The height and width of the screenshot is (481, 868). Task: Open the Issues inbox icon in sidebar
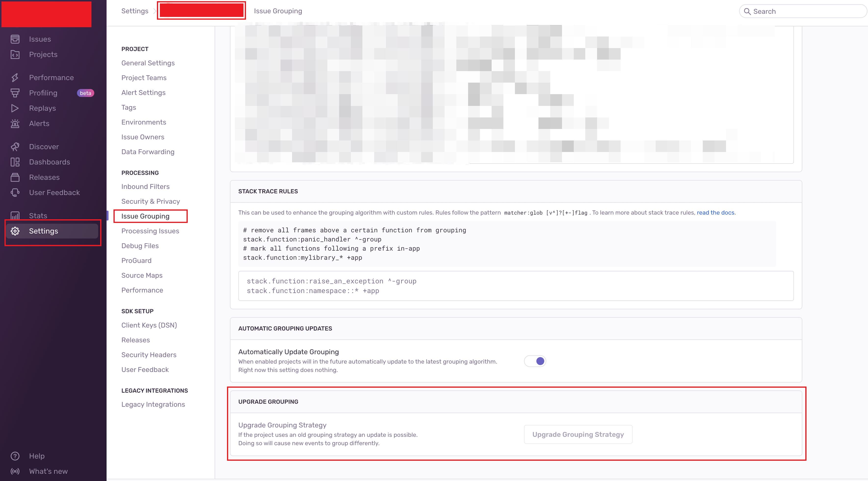pyautogui.click(x=15, y=39)
